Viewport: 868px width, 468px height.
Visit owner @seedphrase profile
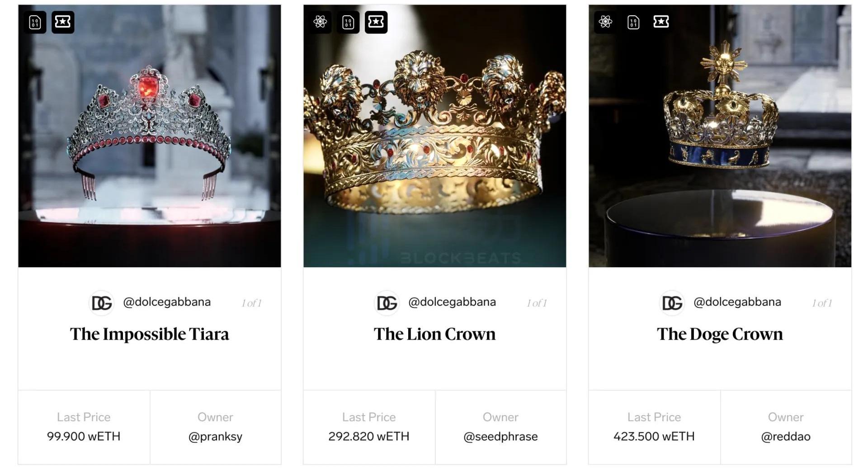click(x=500, y=436)
